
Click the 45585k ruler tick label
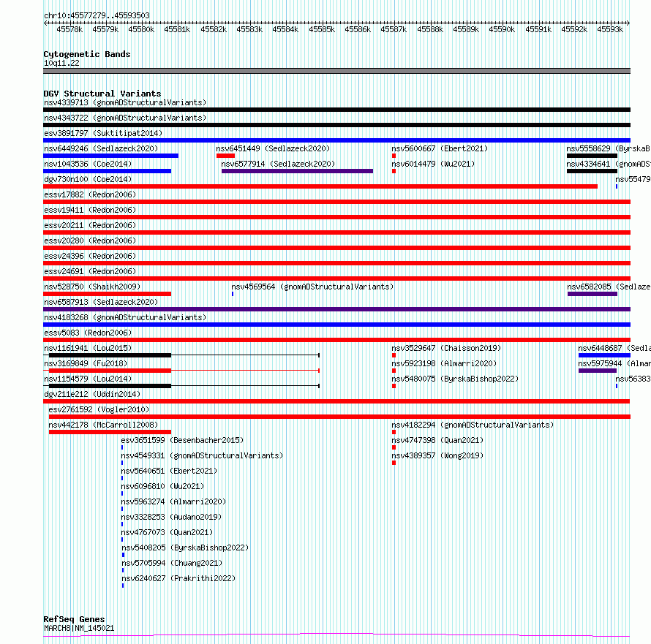[322, 29]
